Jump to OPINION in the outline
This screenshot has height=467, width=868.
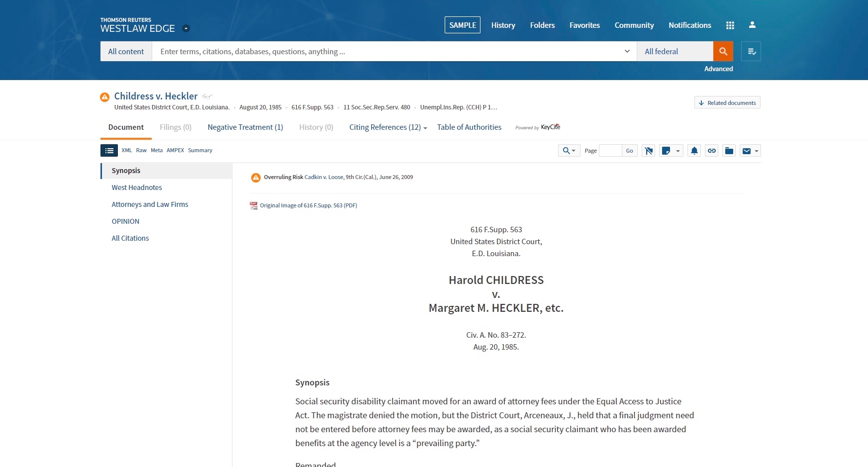click(x=125, y=221)
